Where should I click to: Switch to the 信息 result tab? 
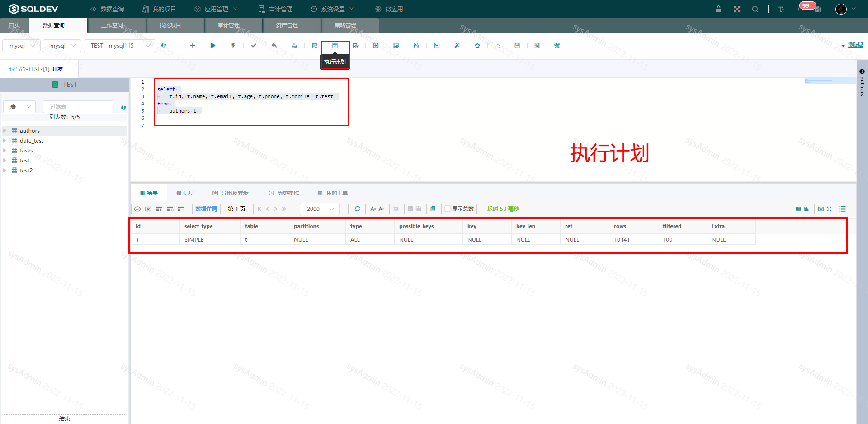click(185, 193)
